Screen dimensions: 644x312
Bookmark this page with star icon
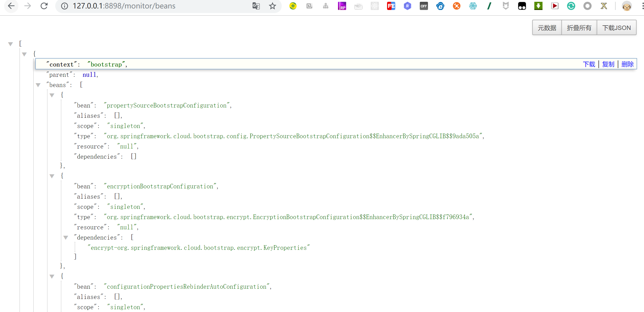coord(272,6)
